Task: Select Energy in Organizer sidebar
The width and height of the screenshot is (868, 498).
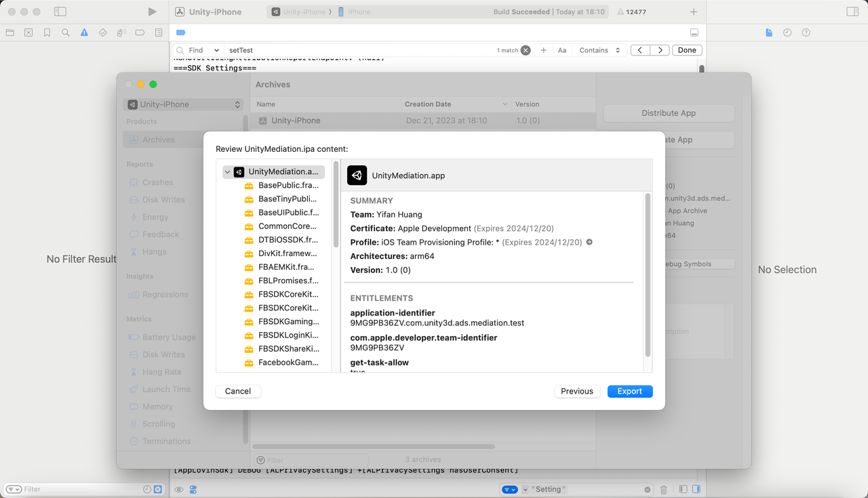Action: tap(155, 217)
